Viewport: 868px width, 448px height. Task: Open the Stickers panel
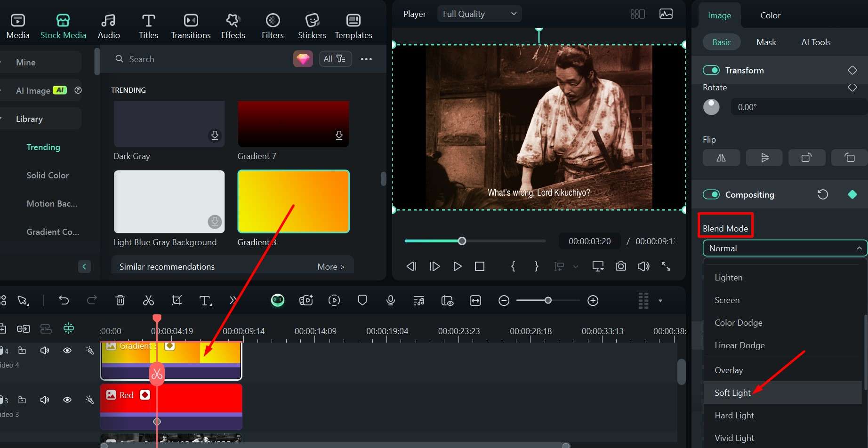click(312, 26)
